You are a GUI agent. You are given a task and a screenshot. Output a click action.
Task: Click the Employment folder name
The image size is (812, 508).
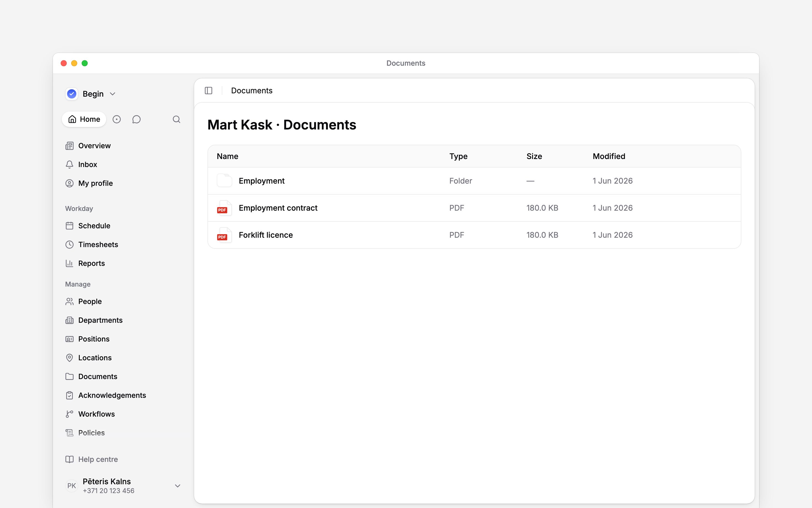(x=261, y=181)
